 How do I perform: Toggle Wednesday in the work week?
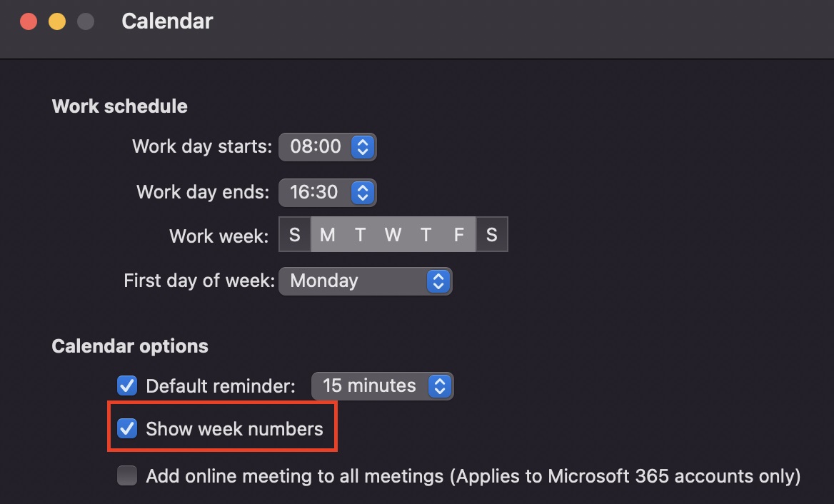[393, 235]
